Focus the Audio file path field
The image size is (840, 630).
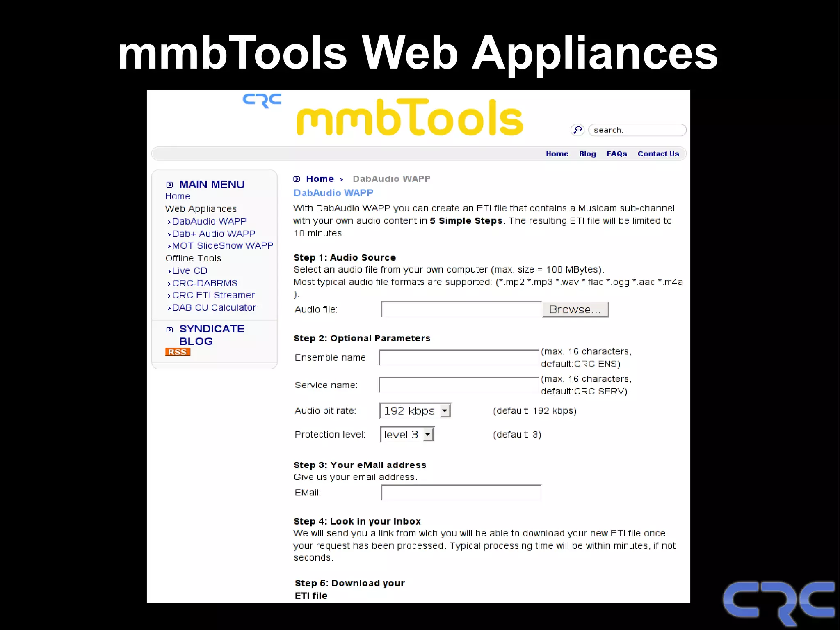[461, 309]
